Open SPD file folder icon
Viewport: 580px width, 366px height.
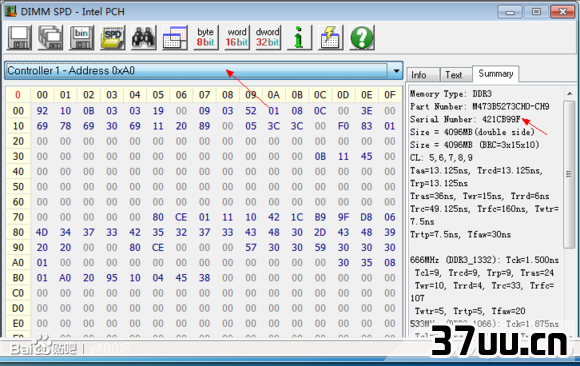[x=112, y=37]
